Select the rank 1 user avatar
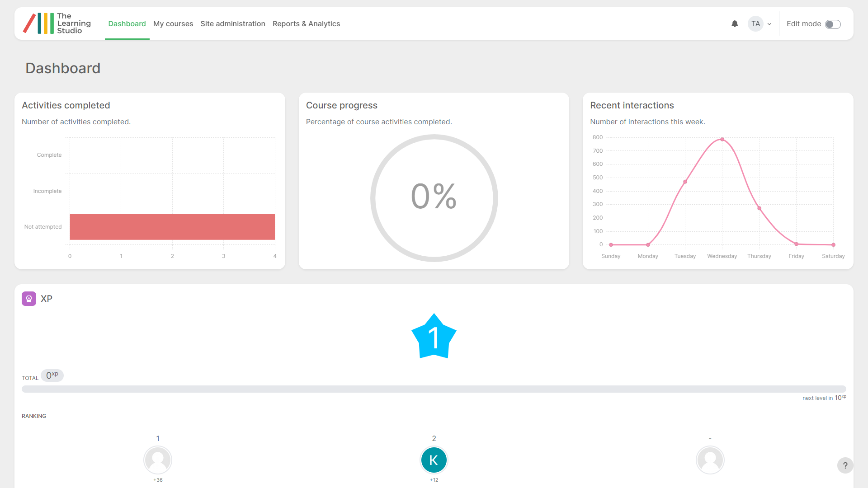Image resolution: width=868 pixels, height=488 pixels. point(158,460)
